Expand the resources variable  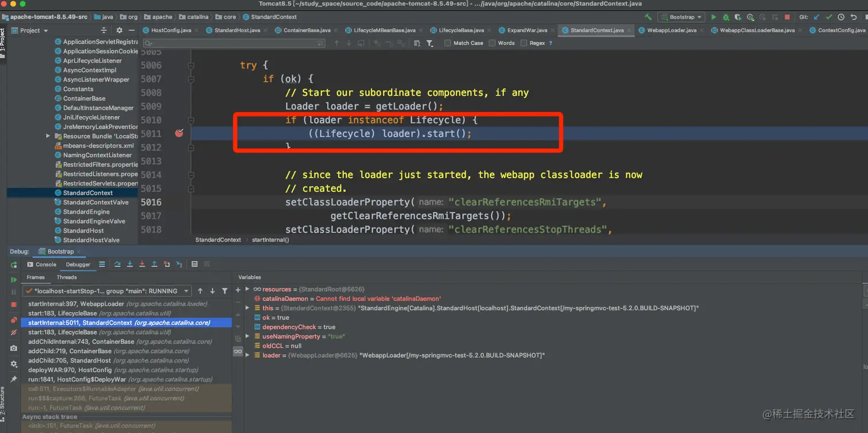pos(247,289)
